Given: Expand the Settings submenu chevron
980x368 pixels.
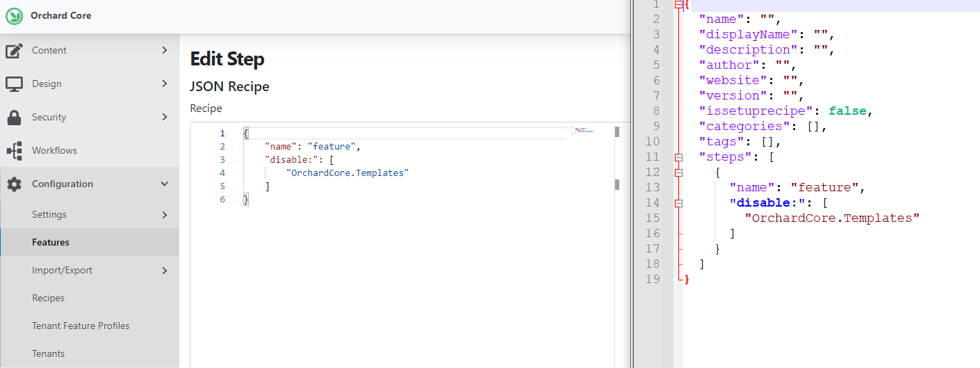Looking at the screenshot, I should pyautogui.click(x=165, y=214).
